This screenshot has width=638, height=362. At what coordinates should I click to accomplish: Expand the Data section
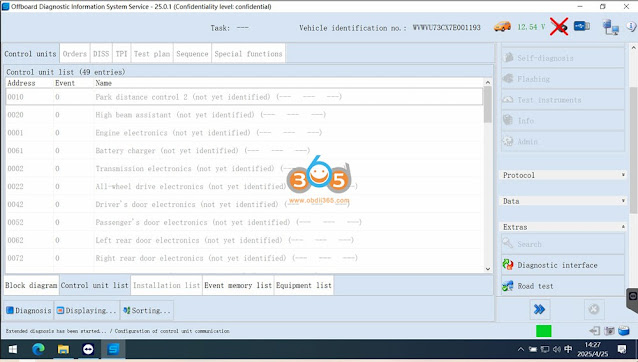coord(563,201)
